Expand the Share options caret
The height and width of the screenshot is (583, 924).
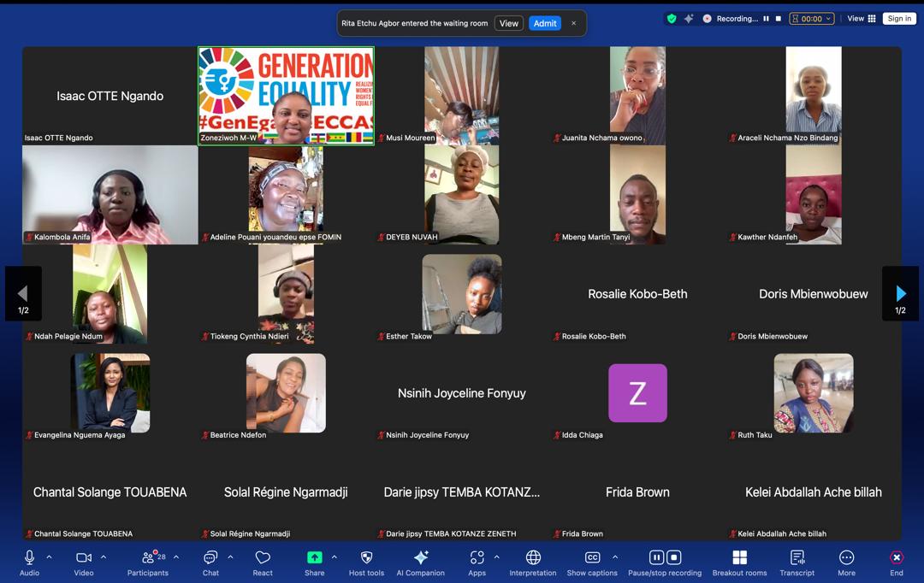[335, 556]
